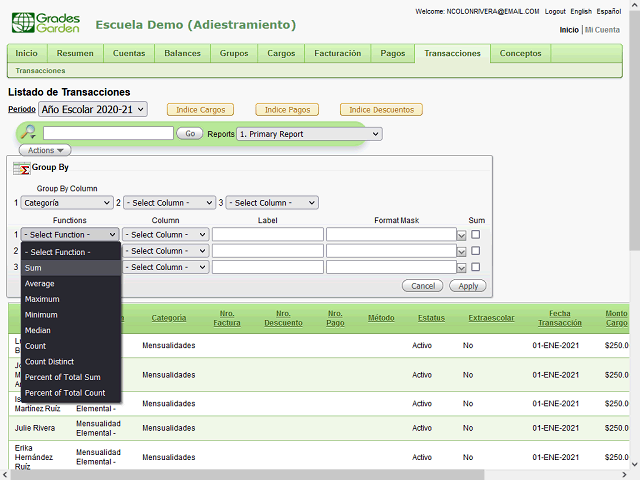Collapse the Select Function dropdown in row 1

[70, 235]
